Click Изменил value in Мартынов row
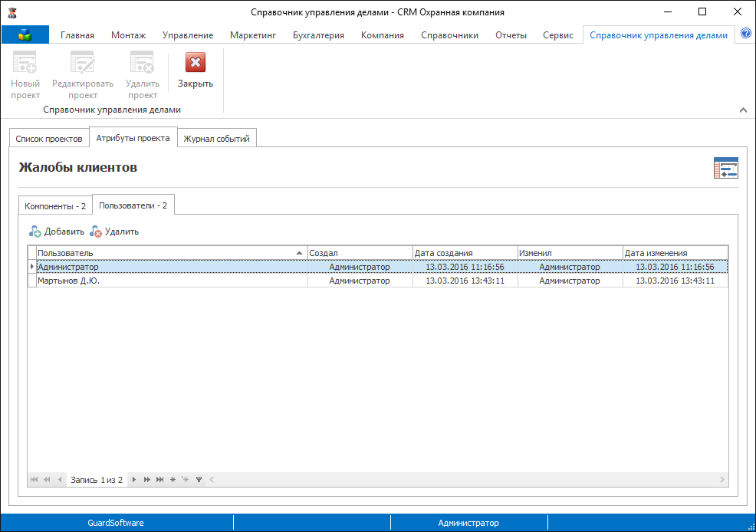The width and height of the screenshot is (756, 532). (x=570, y=281)
